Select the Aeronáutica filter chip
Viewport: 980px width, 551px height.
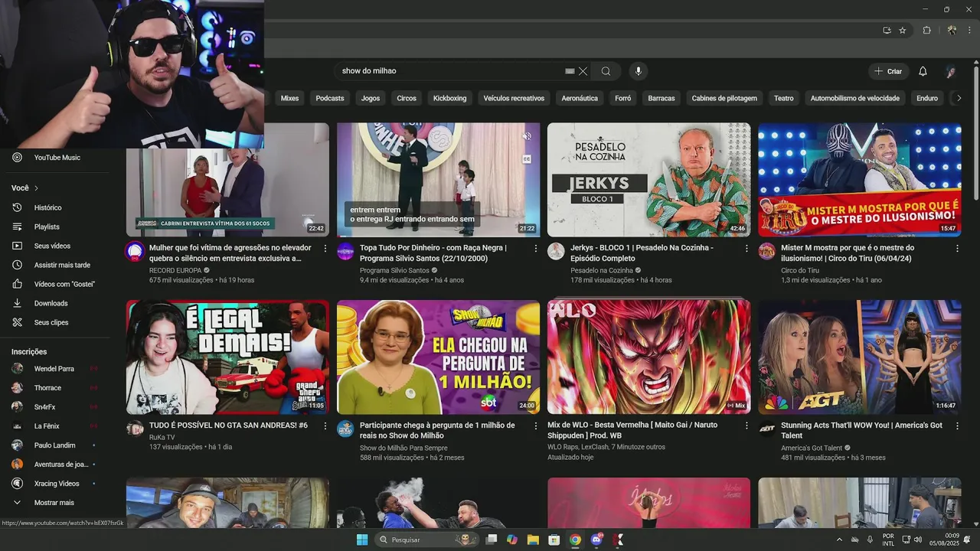pos(580,98)
